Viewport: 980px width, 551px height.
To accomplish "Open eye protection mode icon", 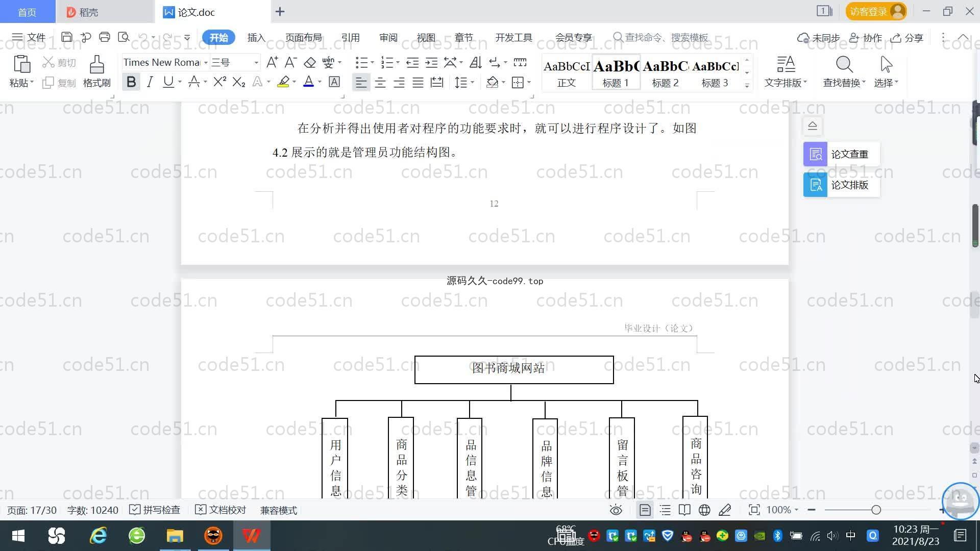I will point(616,510).
